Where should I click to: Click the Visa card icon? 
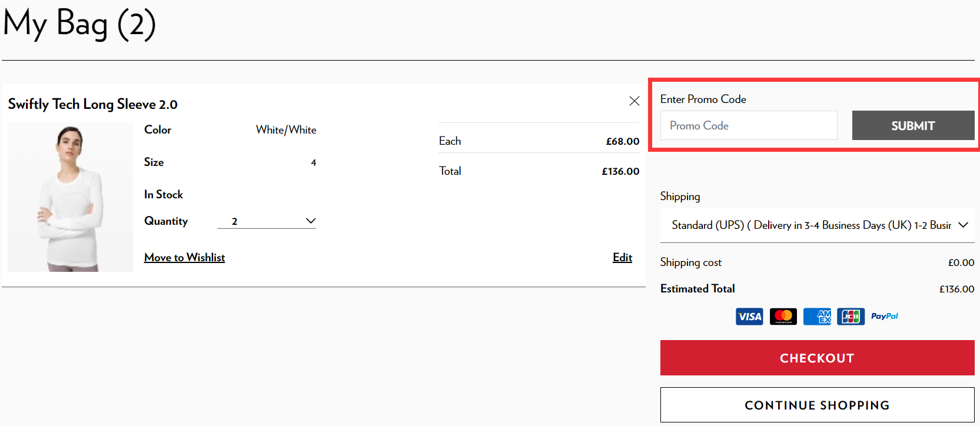(749, 317)
